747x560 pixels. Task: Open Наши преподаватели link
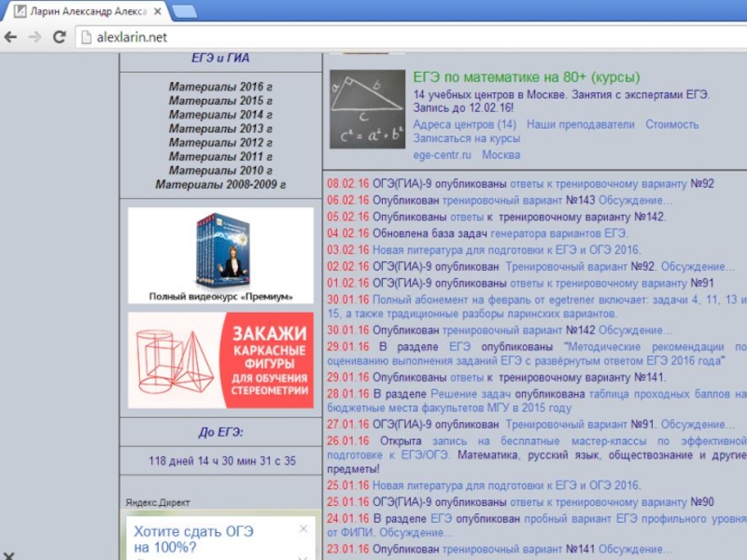pyautogui.click(x=581, y=125)
